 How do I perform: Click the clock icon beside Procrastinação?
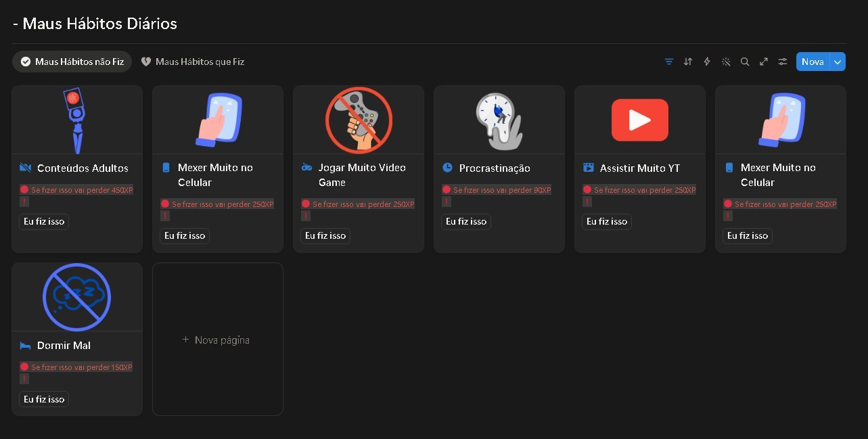click(x=447, y=168)
